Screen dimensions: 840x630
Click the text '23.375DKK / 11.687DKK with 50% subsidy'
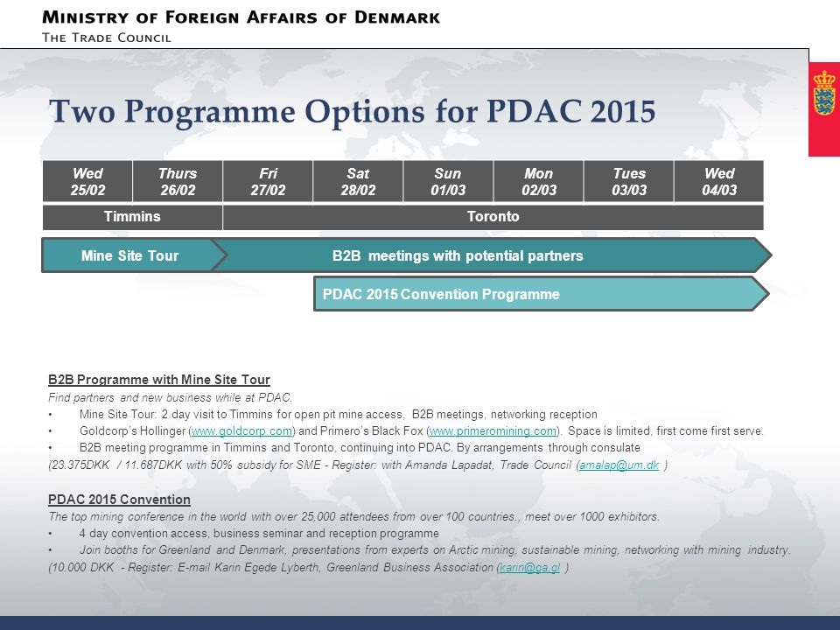185,465
